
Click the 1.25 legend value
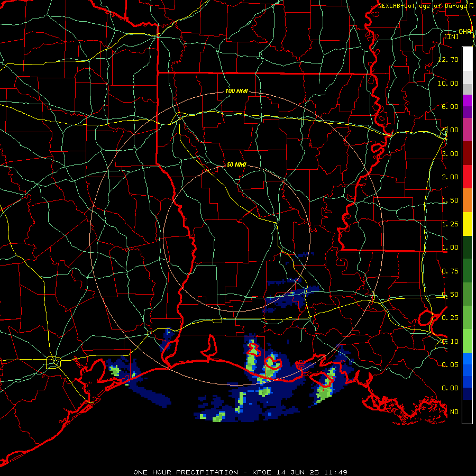click(x=450, y=224)
